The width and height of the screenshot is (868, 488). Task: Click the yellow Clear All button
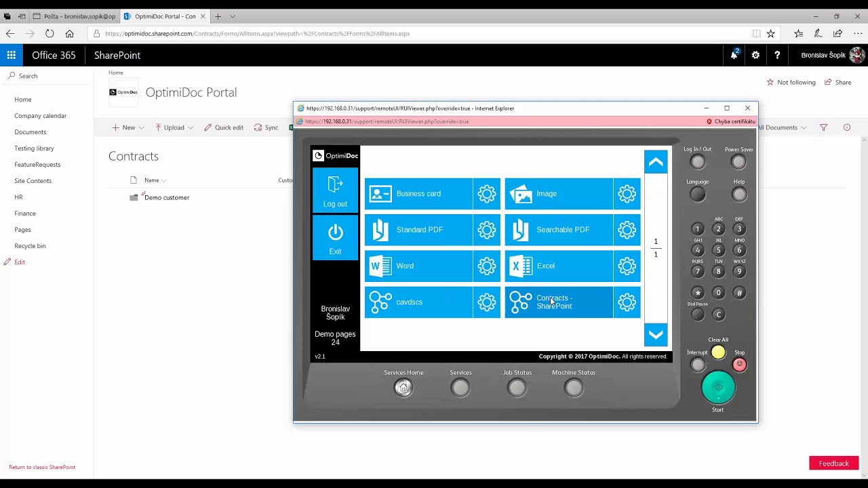718,352
